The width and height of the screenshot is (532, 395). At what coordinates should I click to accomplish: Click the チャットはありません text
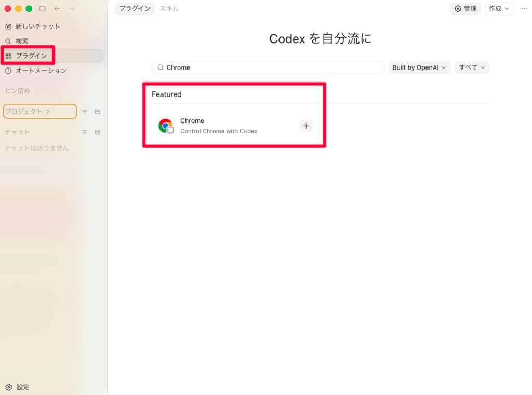pyautogui.click(x=37, y=148)
